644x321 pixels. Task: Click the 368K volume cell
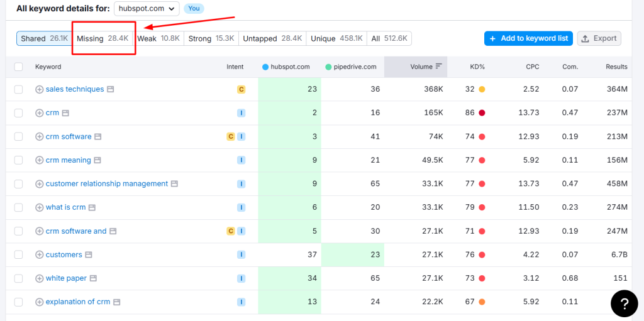434,89
